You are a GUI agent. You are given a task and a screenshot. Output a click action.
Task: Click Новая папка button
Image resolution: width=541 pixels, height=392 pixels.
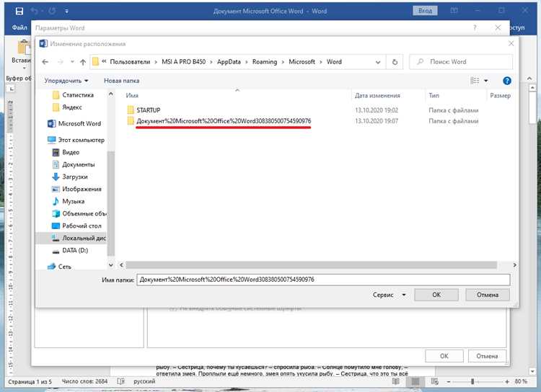[x=121, y=81]
